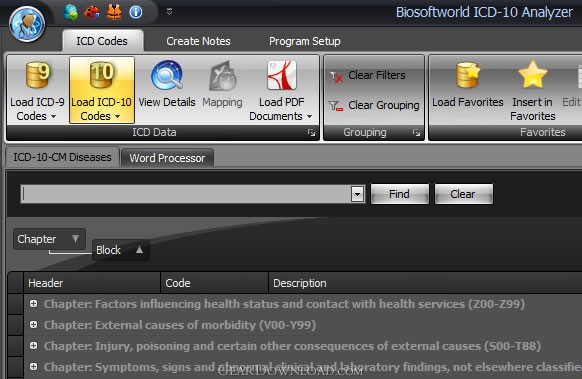Expand Symptoms, signs and abnormal findings chapter
Screen dimensions: 582x379
[33, 367]
